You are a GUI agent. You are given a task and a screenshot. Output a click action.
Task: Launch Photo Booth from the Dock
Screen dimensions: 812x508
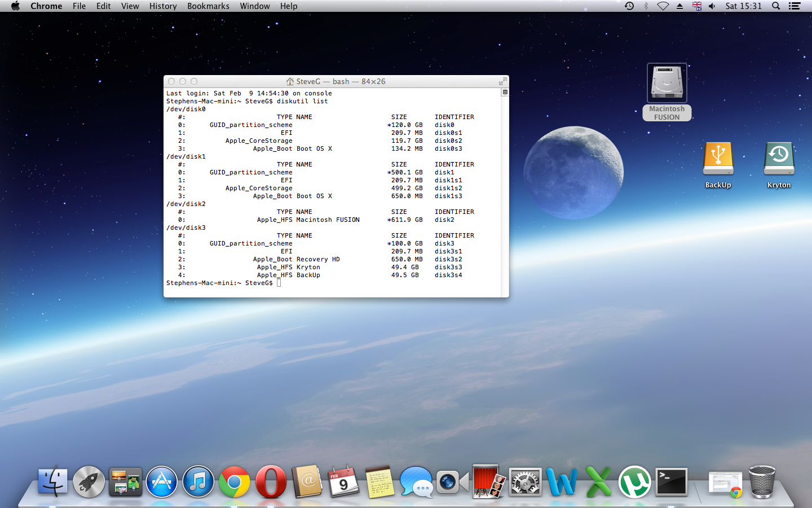pyautogui.click(x=488, y=483)
